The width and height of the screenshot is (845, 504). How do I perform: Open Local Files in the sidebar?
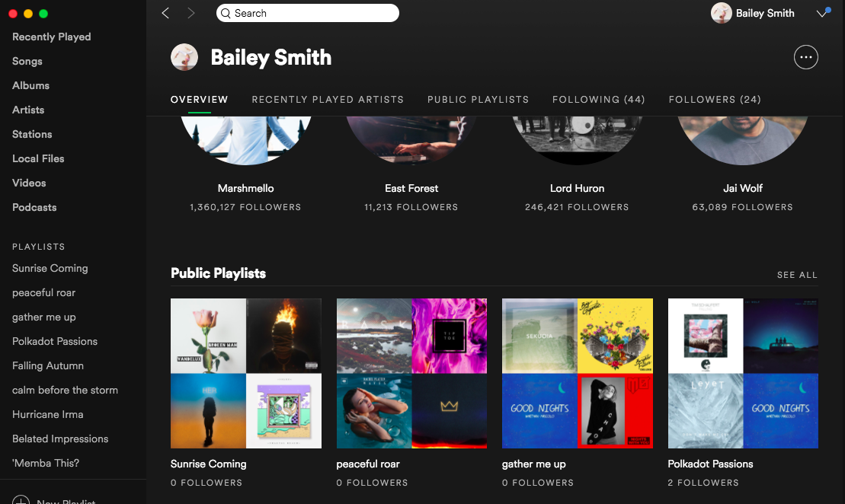pyautogui.click(x=38, y=158)
